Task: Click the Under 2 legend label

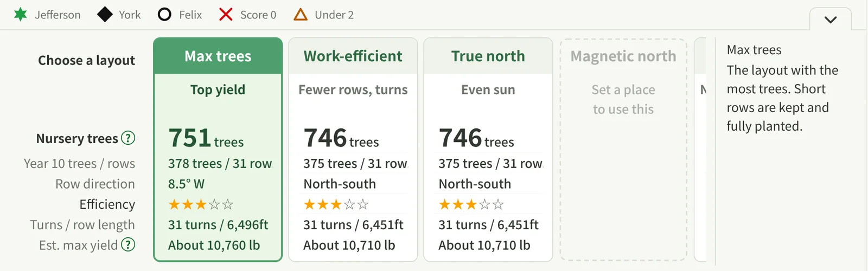Action: (x=334, y=15)
